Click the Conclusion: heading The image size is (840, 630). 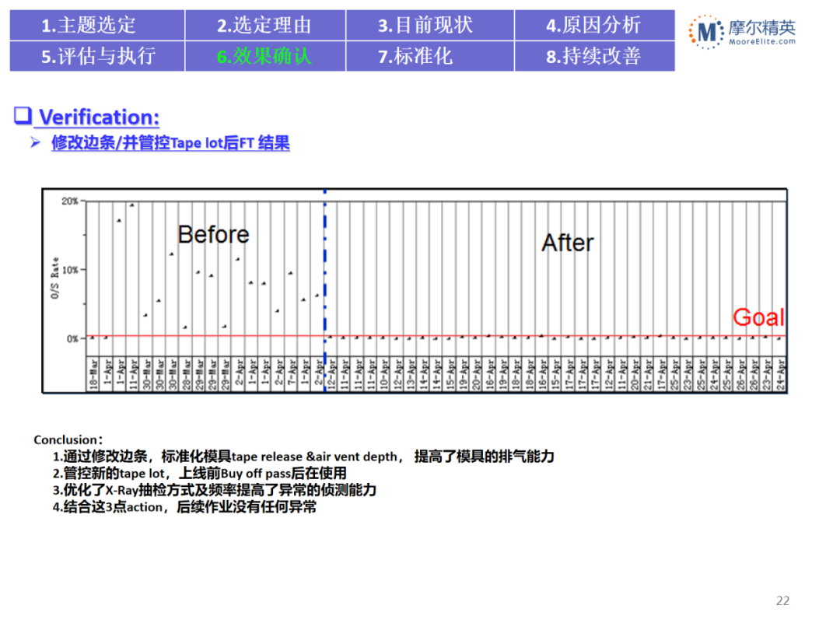(68, 439)
